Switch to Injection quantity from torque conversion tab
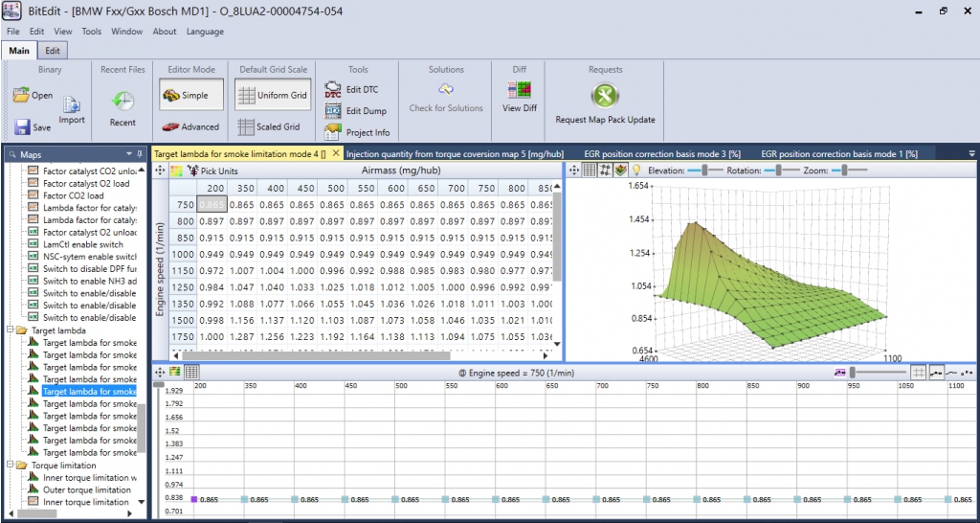 [455, 154]
